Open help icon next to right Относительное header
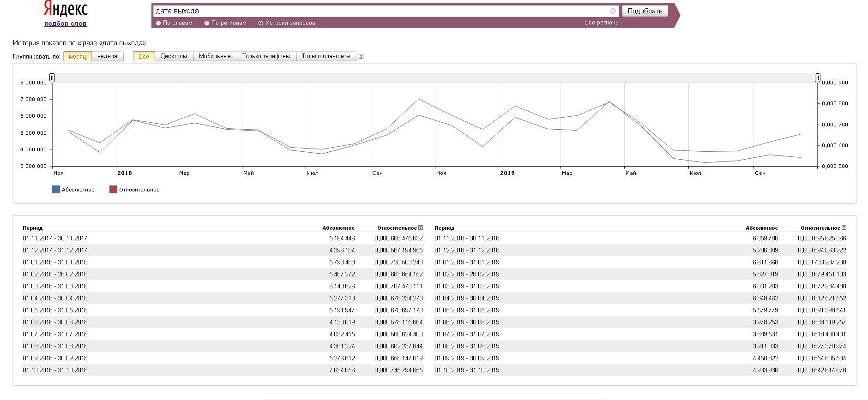Image resolution: width=868 pixels, height=400 pixels. (x=844, y=227)
